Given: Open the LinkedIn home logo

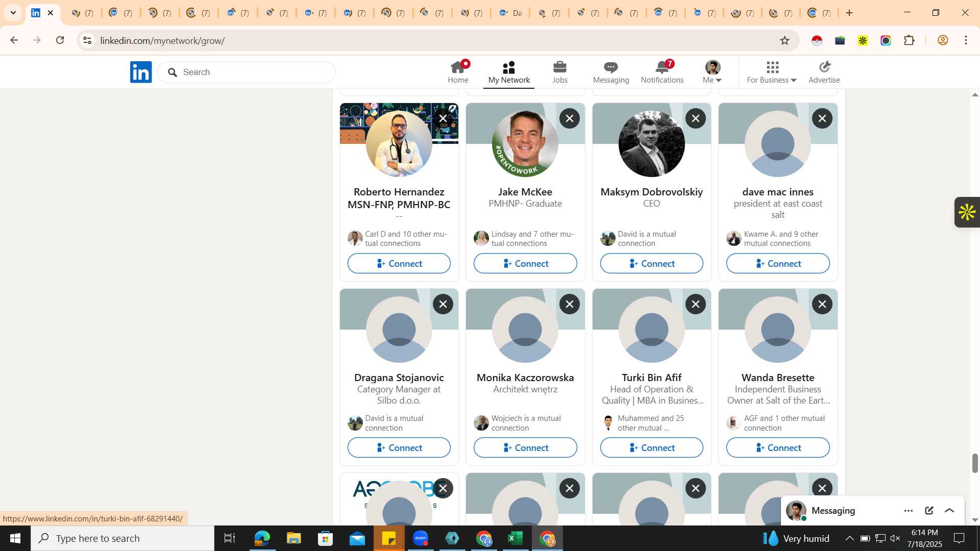Looking at the screenshot, I should [141, 72].
